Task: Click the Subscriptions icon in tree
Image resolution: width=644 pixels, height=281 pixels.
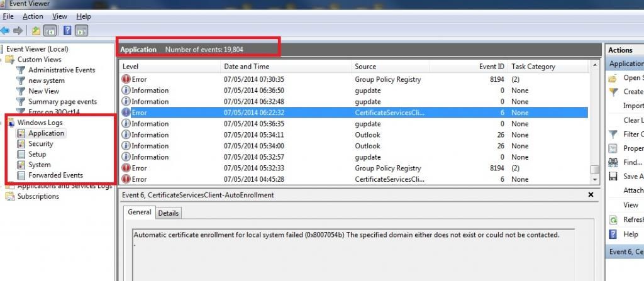Action: coord(10,196)
